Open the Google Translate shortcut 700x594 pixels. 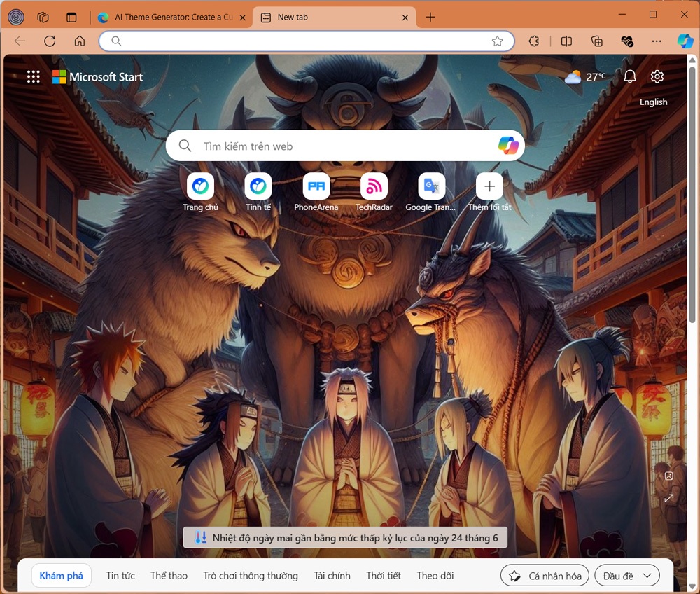431,192
